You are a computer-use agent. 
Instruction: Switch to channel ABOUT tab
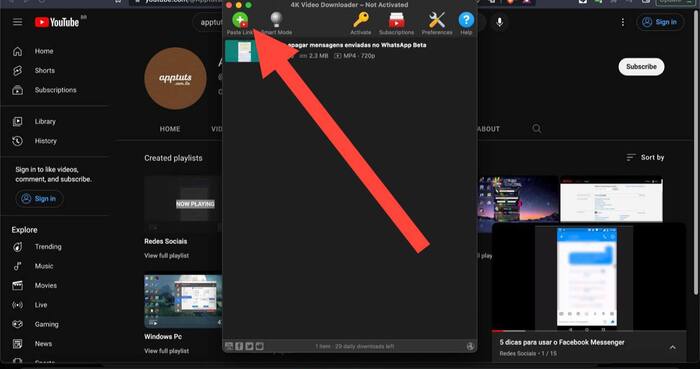click(x=489, y=129)
